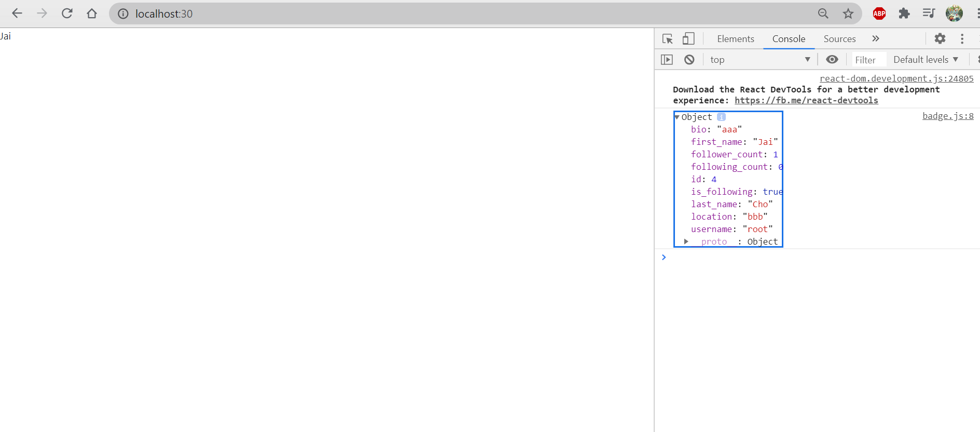The height and width of the screenshot is (432, 980).
Task: Click the console Filter field
Action: [868, 60]
